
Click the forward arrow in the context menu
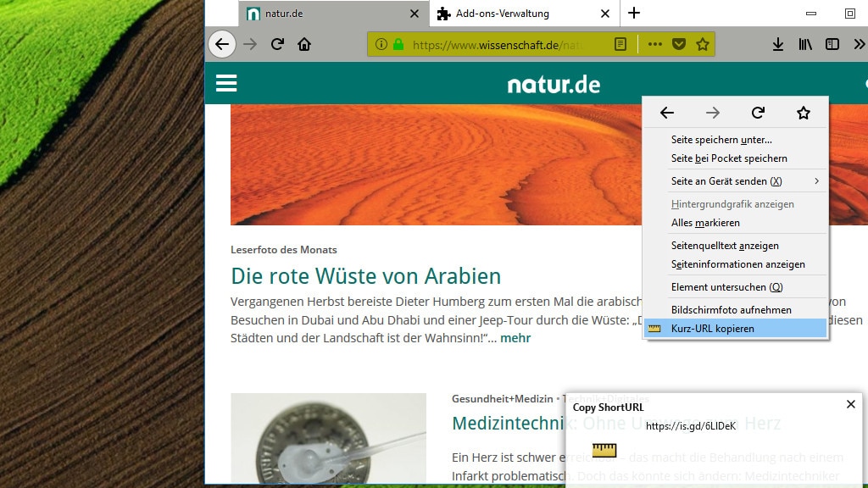(712, 112)
